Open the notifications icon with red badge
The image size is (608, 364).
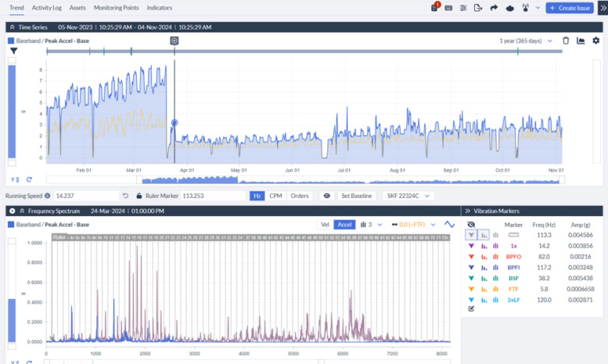pos(435,7)
